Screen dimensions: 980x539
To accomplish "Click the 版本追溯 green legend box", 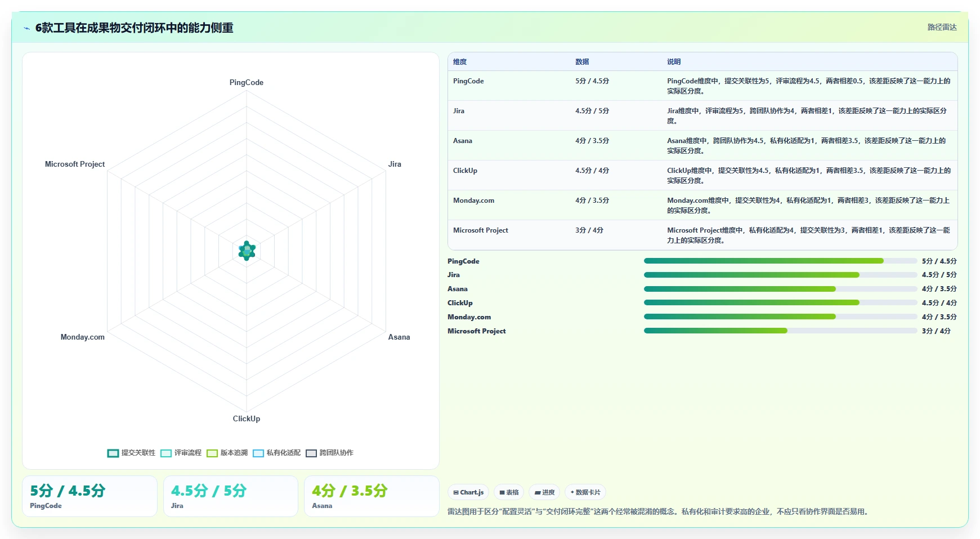I will click(212, 453).
